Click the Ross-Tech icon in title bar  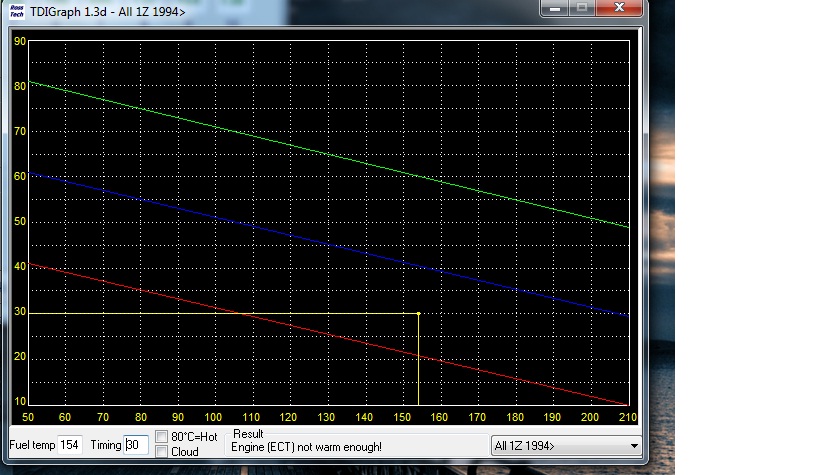[17, 8]
